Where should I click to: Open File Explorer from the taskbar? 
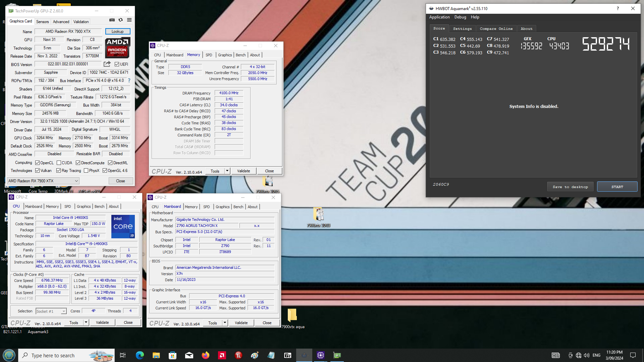156,355
